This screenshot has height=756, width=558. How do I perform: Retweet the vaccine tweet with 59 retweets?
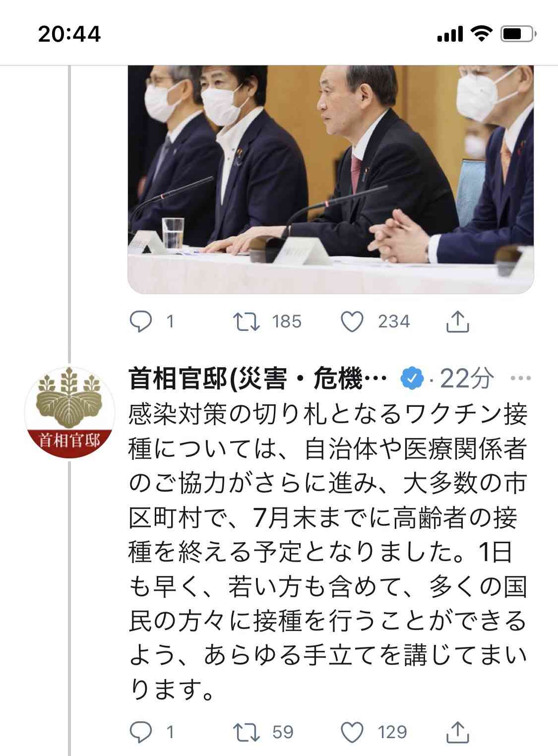click(x=247, y=732)
